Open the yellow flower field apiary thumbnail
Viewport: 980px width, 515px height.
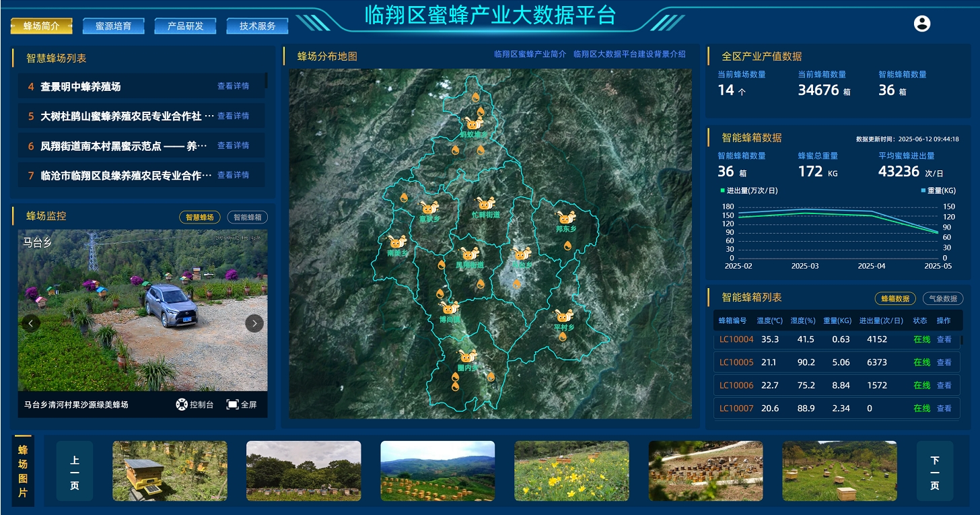pos(571,471)
